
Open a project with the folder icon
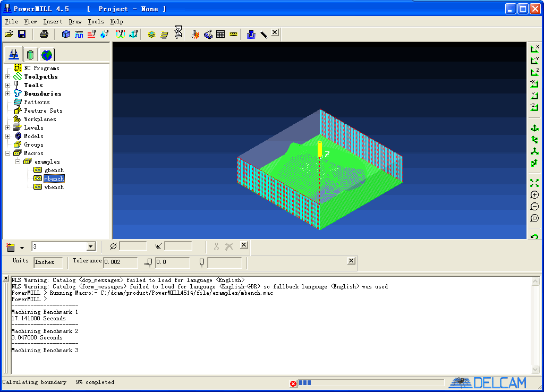coord(9,34)
